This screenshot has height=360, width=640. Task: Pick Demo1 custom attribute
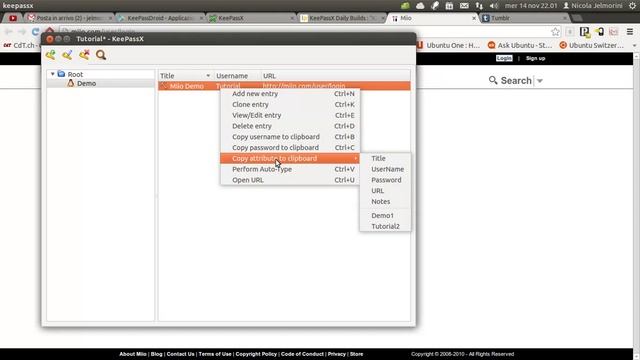[385, 216]
